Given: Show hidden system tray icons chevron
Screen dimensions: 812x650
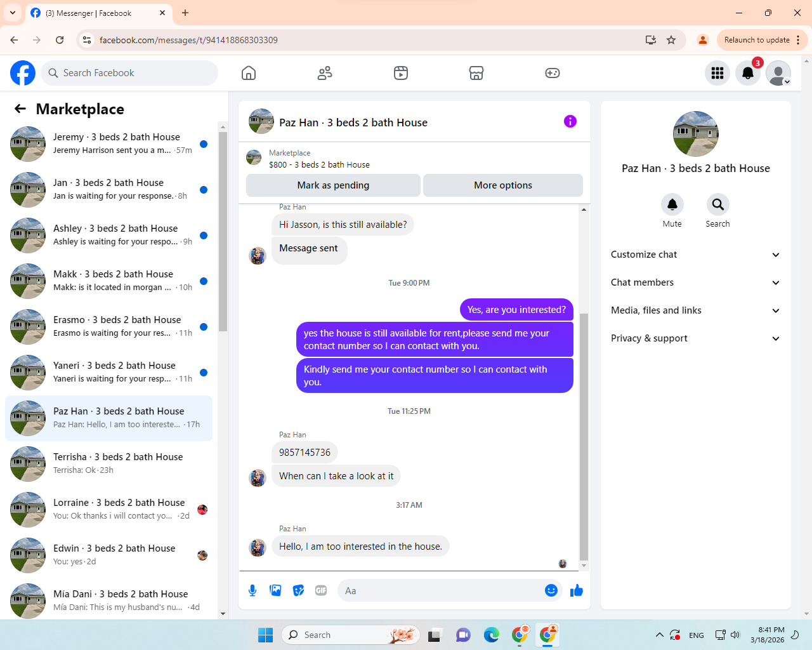Looking at the screenshot, I should (x=660, y=635).
